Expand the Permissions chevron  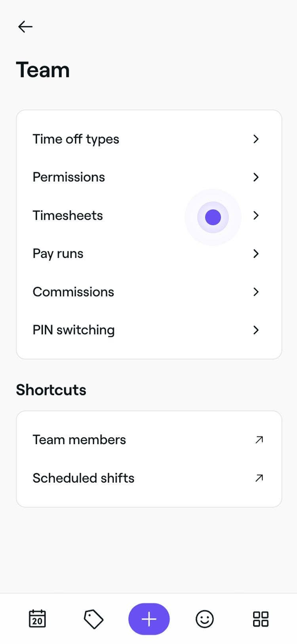[256, 177]
